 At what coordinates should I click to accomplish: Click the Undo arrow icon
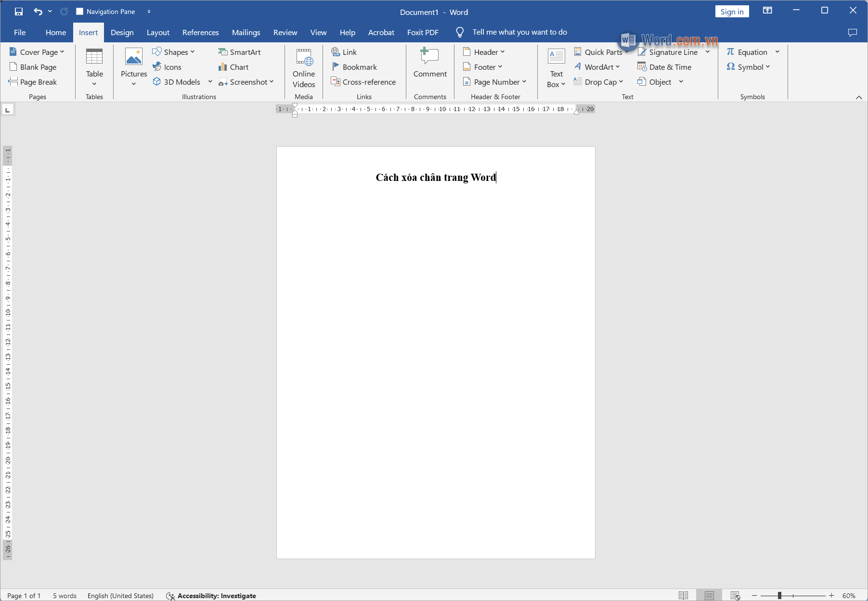[38, 12]
